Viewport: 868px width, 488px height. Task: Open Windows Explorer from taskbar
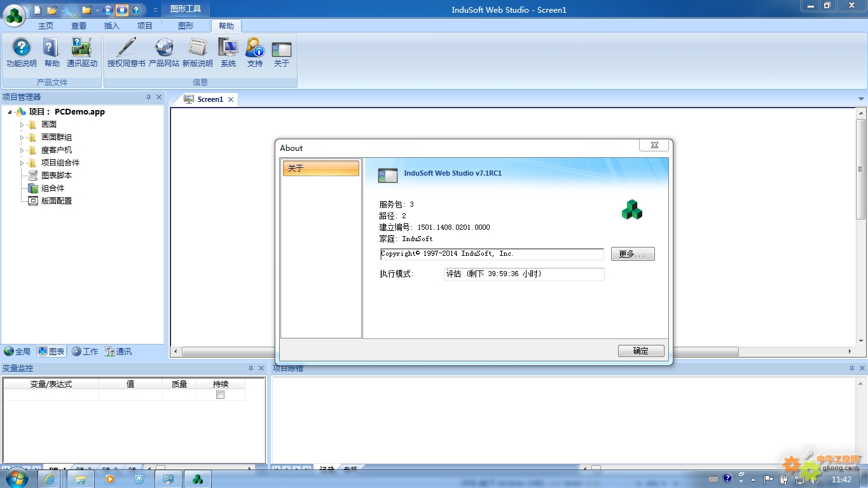(81, 479)
